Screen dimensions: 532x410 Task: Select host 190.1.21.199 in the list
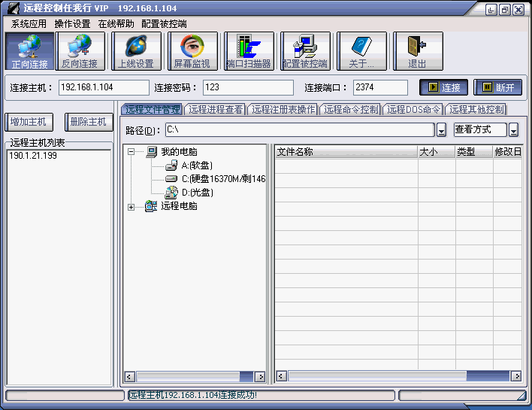tap(33, 156)
